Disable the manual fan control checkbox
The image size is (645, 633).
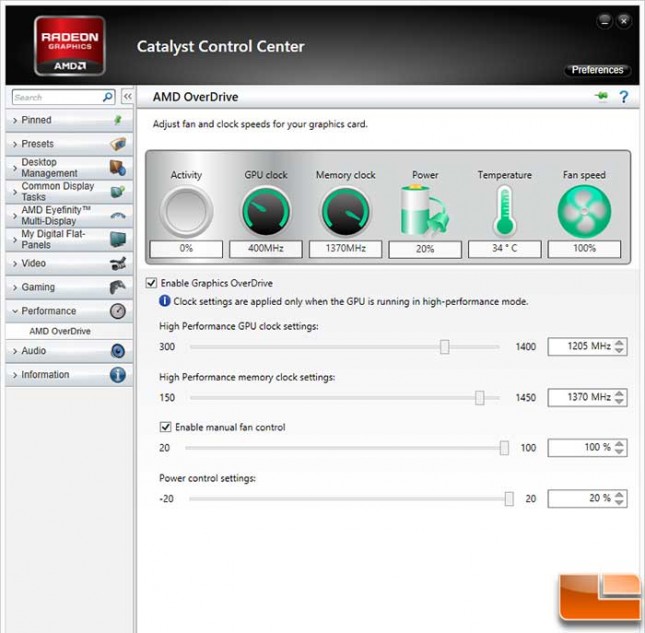pyautogui.click(x=165, y=427)
